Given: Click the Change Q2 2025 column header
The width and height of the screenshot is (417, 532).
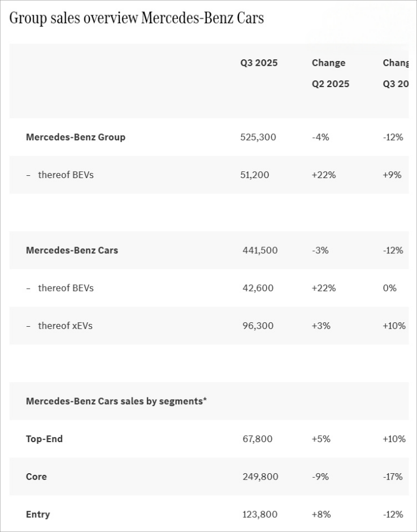Looking at the screenshot, I should click(x=330, y=73).
